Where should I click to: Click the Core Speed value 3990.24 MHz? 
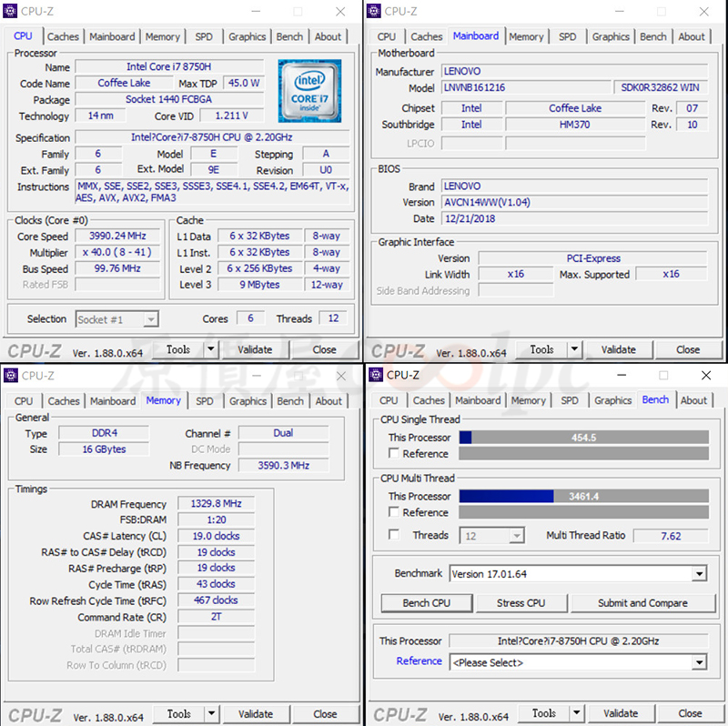[117, 236]
